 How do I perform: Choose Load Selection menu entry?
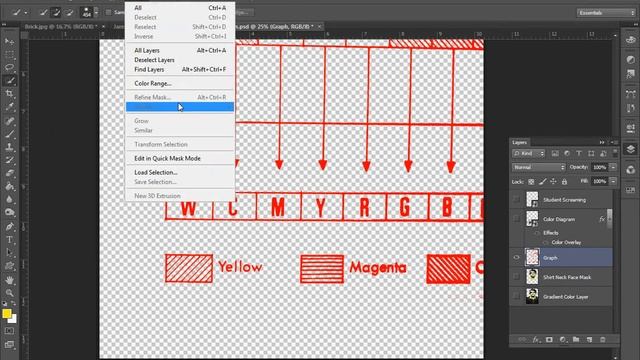pos(180,173)
